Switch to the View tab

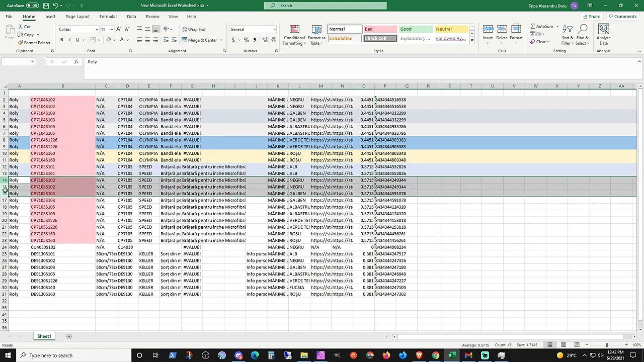(x=173, y=17)
